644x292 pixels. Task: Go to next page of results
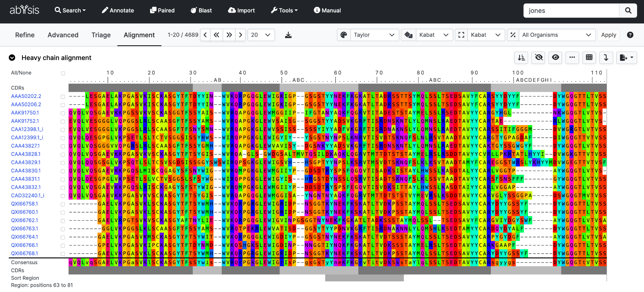[x=241, y=35]
